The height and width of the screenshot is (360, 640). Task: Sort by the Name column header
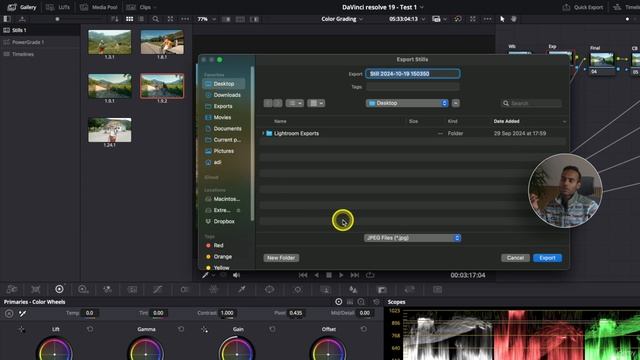click(280, 121)
